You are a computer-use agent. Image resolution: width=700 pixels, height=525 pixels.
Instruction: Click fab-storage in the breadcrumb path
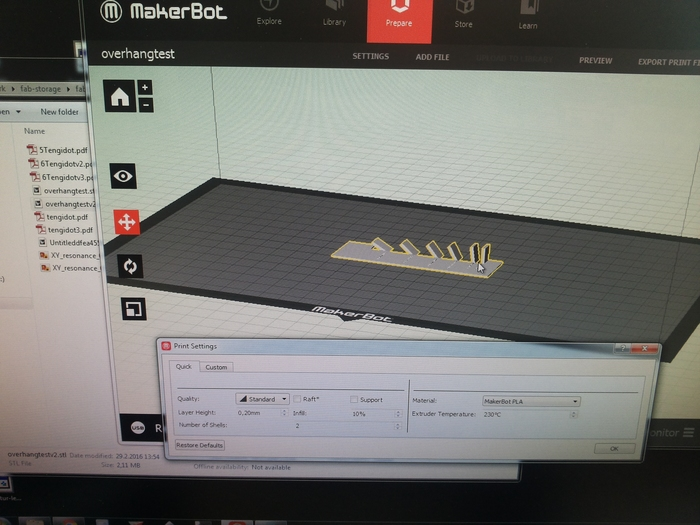point(40,88)
